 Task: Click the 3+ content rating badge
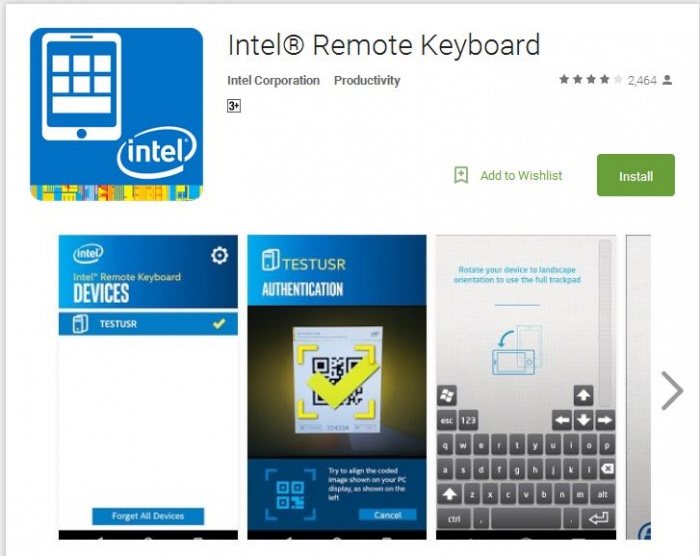point(234,106)
